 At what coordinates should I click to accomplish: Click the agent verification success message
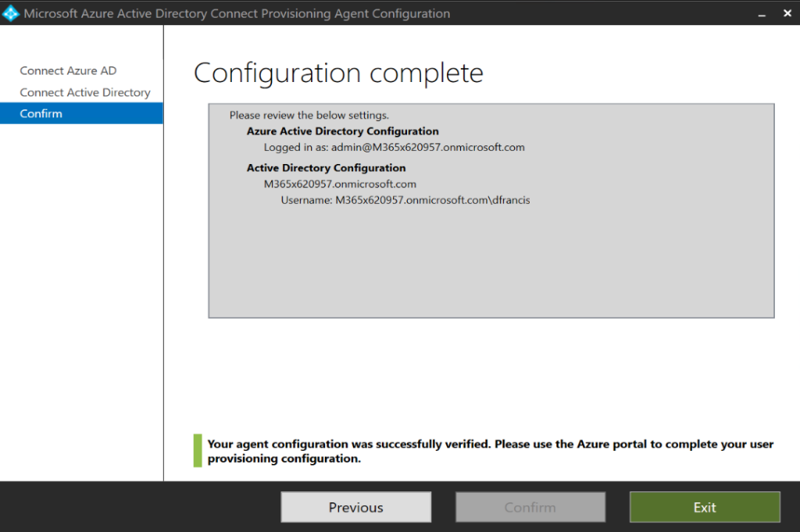coord(490,451)
